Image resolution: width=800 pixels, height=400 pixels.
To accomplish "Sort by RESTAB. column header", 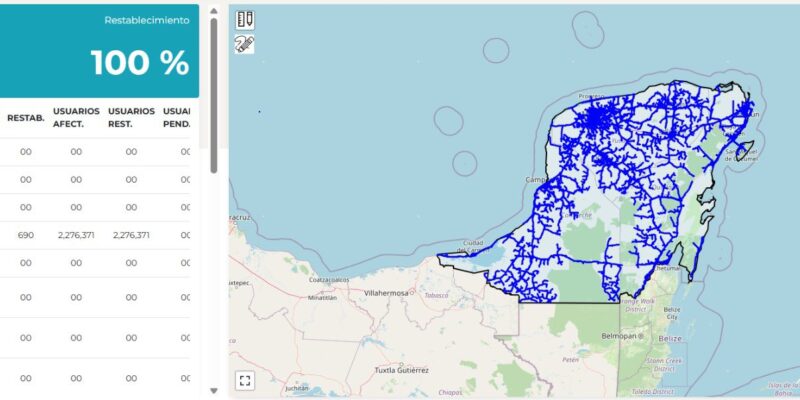I will pyautogui.click(x=24, y=118).
